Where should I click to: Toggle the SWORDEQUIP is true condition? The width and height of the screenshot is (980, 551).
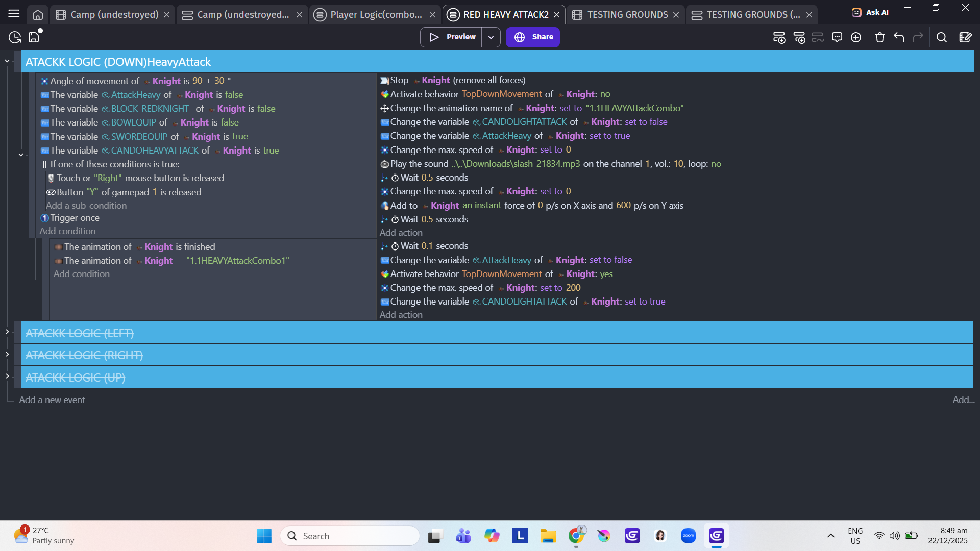pyautogui.click(x=149, y=136)
